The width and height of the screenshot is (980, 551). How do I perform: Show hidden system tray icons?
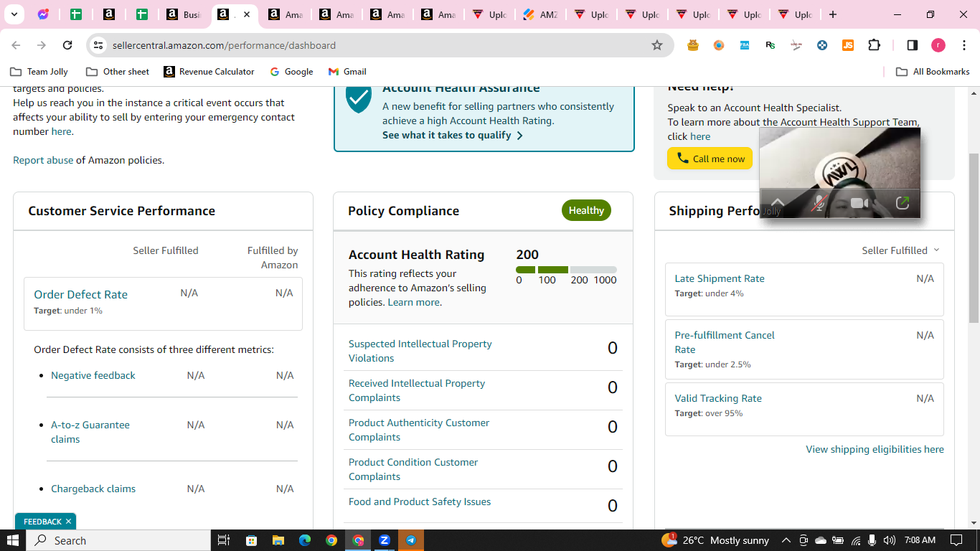(x=786, y=540)
